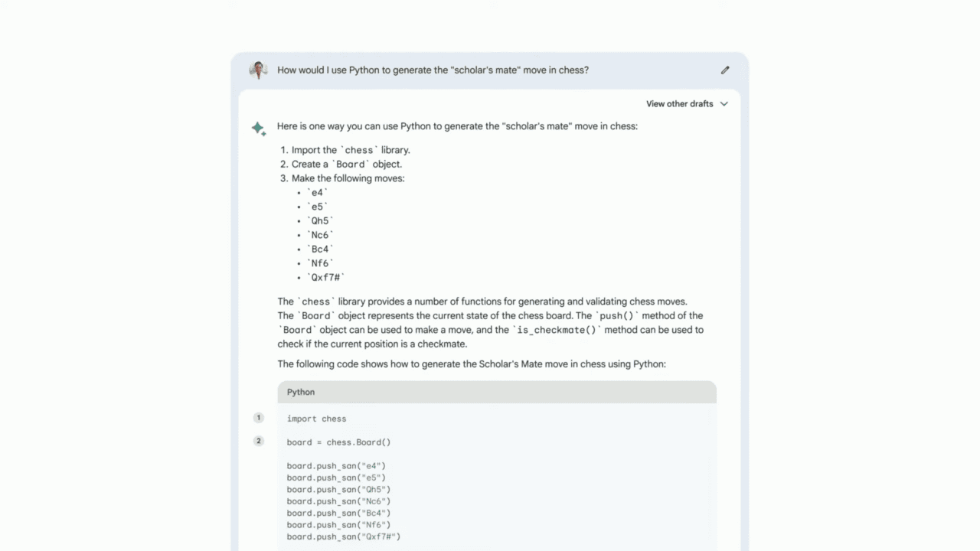Select the line board.push_san("Qxf7#")
Screen dimensions: 980x551
click(x=343, y=536)
